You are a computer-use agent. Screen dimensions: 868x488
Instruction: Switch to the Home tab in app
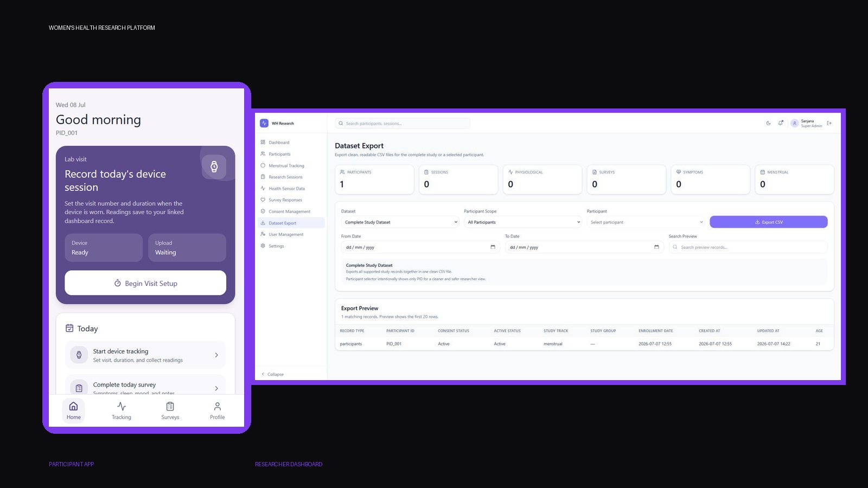[x=74, y=410]
